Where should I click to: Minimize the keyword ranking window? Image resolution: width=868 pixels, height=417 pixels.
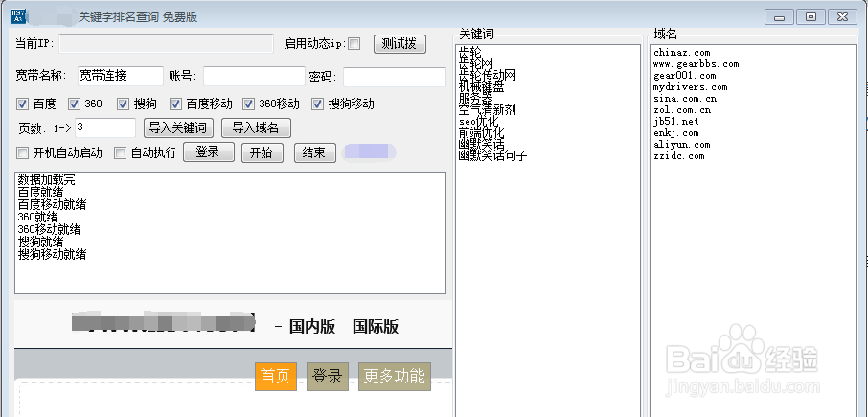click(x=780, y=17)
